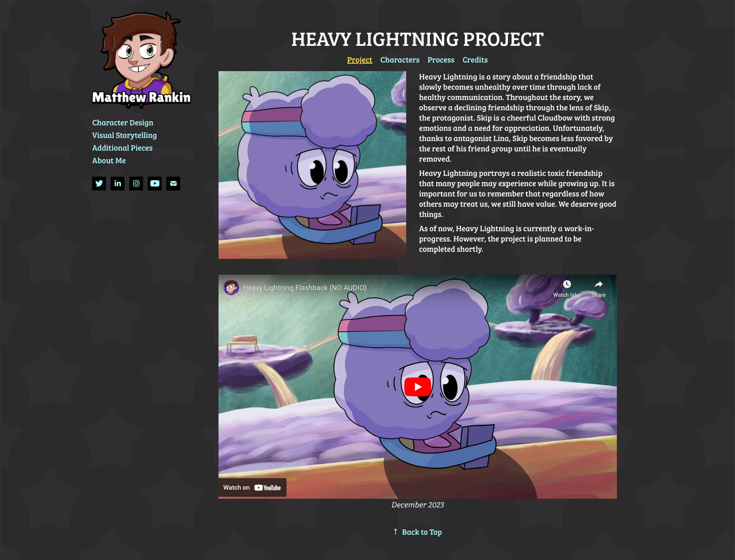Go to Character Design page
Screen dimensions: 735x560
click(122, 122)
